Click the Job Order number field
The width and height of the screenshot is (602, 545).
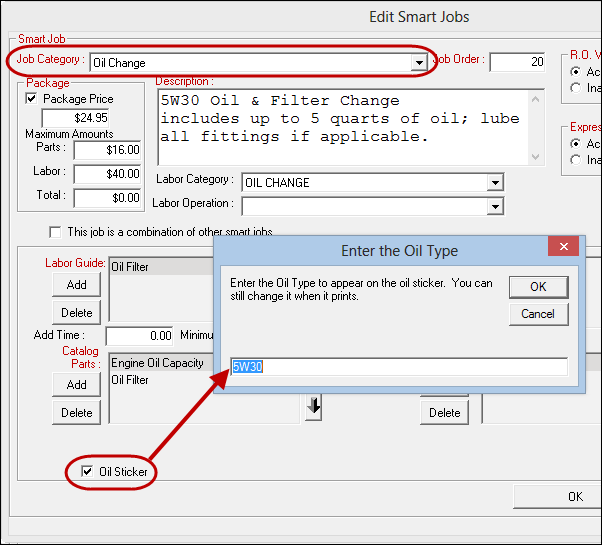pyautogui.click(x=516, y=62)
